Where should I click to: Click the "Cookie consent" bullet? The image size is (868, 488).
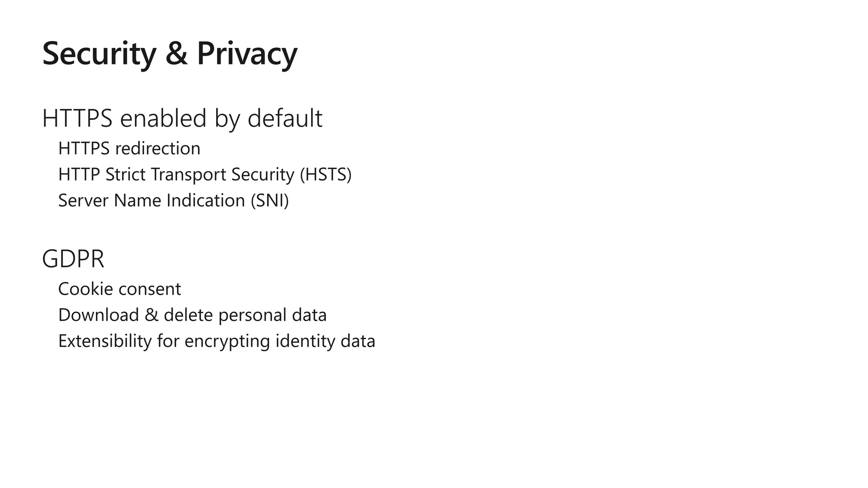pyautogui.click(x=120, y=289)
